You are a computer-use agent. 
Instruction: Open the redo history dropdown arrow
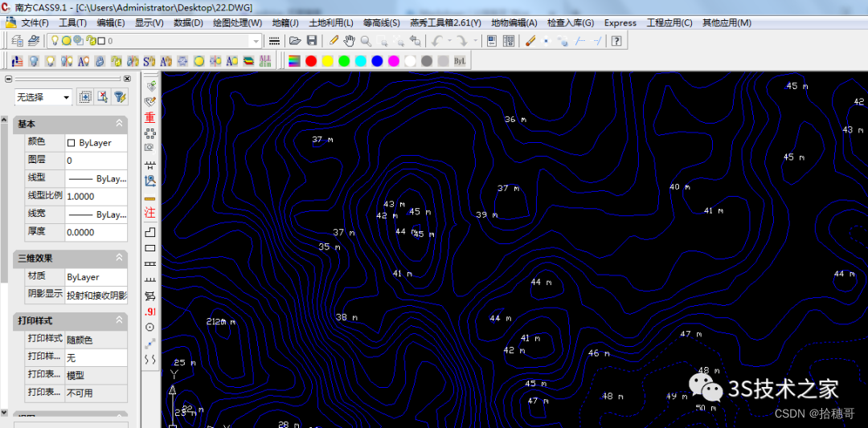pos(474,40)
